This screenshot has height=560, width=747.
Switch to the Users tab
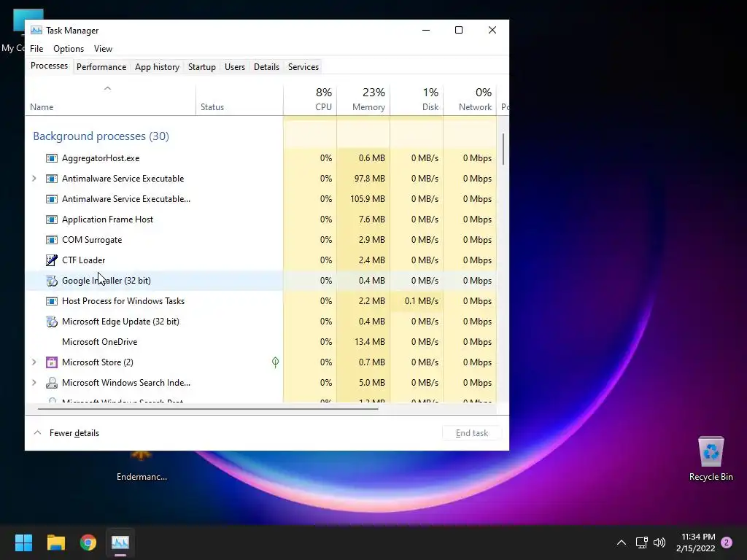[235, 67]
